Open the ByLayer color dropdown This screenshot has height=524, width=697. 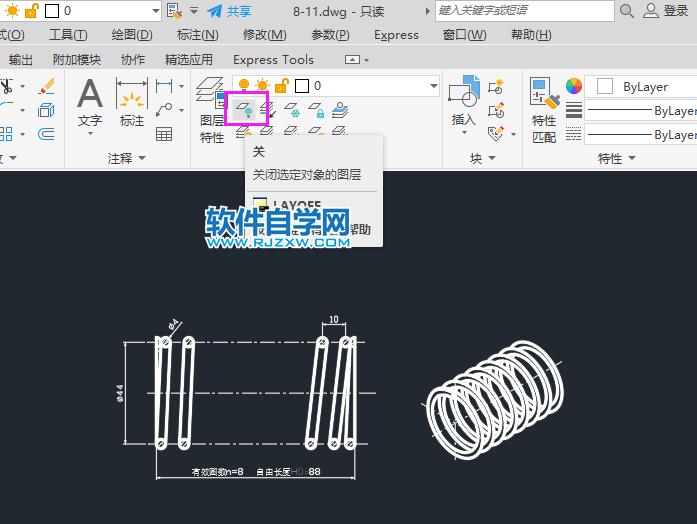click(640, 87)
